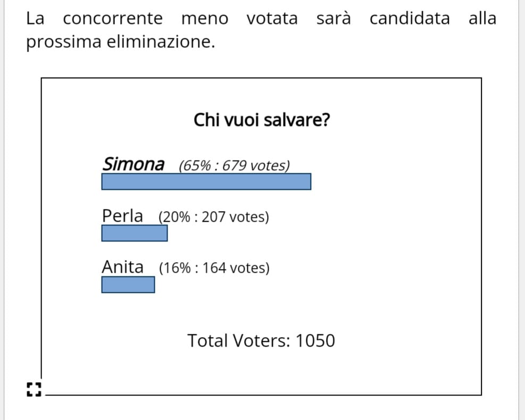The width and height of the screenshot is (525, 420).
Task: Click the "Chi vuoi salvare?" poll title
Action: (262, 120)
